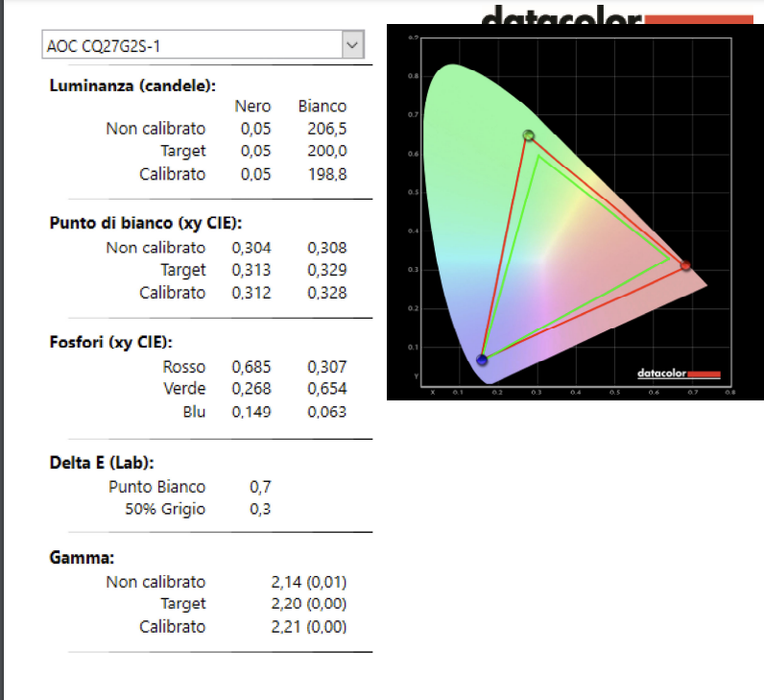Viewport: 764px width, 700px height.
Task: Click the datacolor watermark inside the chart
Action: pyautogui.click(x=679, y=374)
